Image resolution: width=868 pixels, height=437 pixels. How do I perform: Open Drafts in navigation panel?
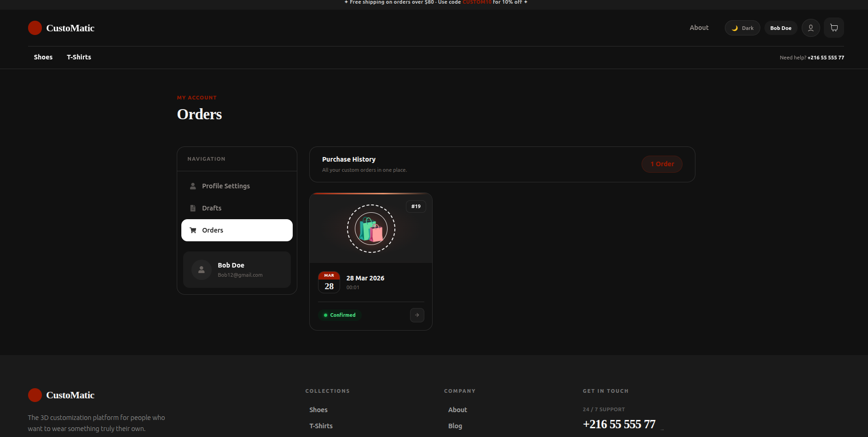point(237,208)
